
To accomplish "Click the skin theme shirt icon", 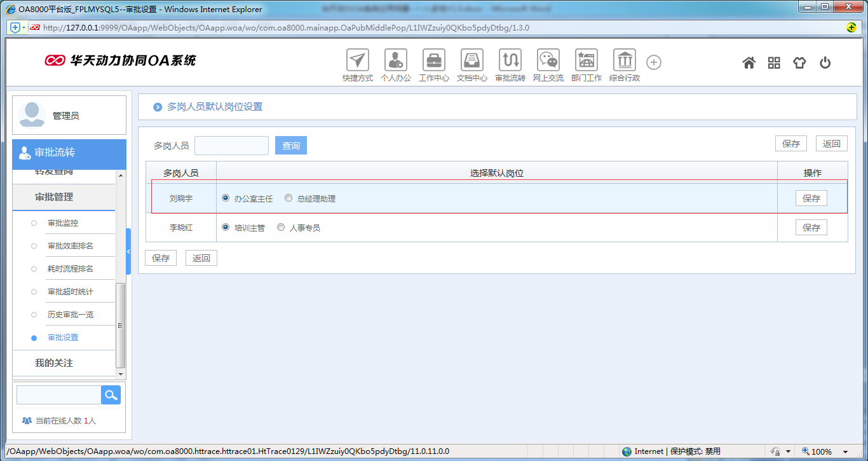I will tap(799, 62).
